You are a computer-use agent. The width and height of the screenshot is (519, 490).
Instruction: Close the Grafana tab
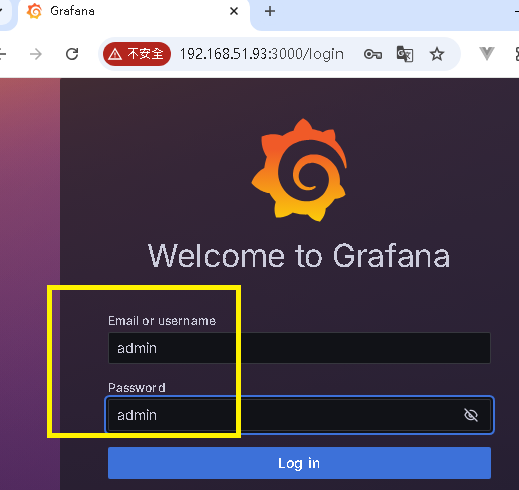(234, 11)
